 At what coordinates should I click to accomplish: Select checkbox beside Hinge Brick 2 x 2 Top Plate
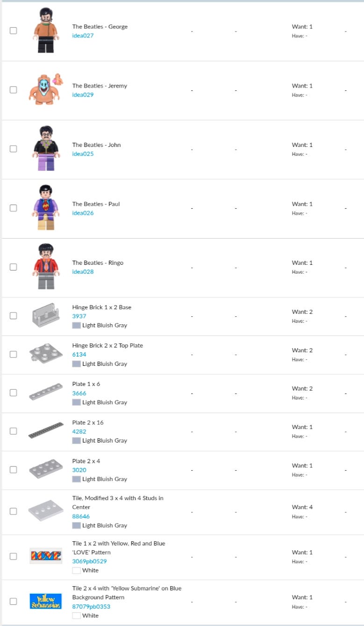pyautogui.click(x=13, y=354)
